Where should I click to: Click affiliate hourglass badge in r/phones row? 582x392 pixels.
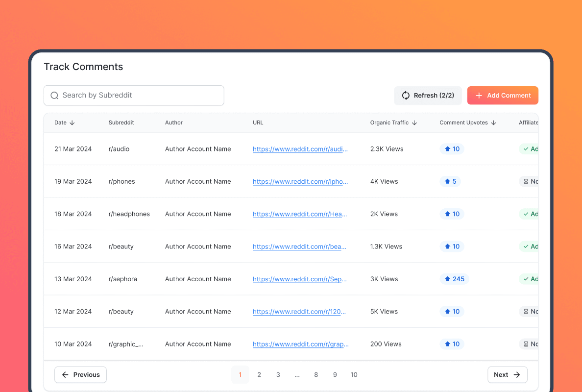coord(529,181)
